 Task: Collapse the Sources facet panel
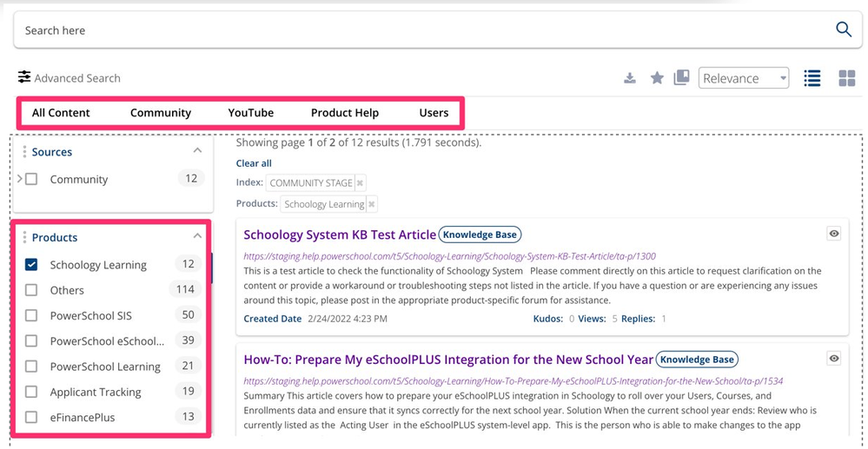click(x=197, y=150)
